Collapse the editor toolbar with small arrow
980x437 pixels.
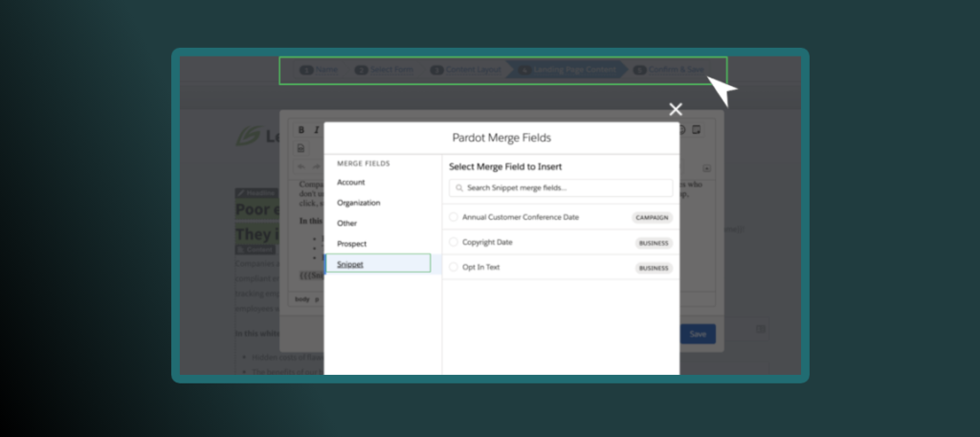pyautogui.click(x=707, y=168)
